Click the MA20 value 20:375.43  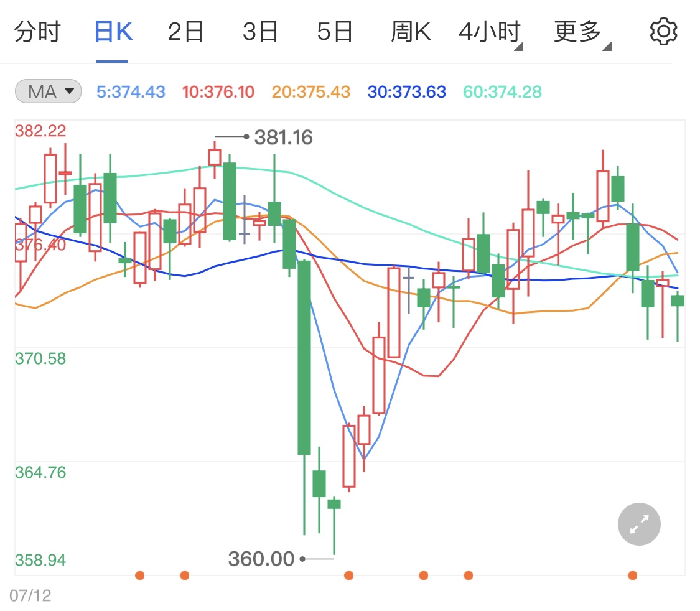[310, 92]
